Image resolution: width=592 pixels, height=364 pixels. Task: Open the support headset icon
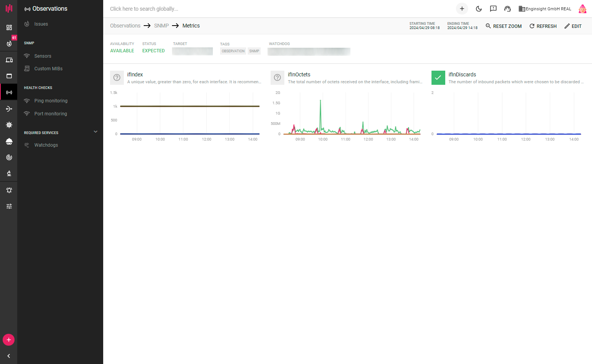pos(508,9)
